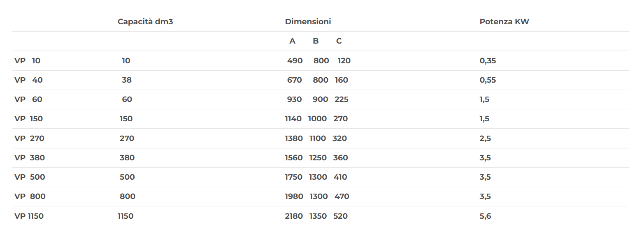Click the dimension value 1250
This screenshot has width=644, height=236.
pos(318,158)
